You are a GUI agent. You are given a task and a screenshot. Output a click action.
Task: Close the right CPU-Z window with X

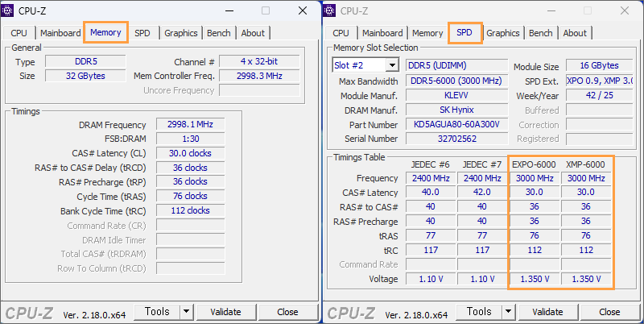[625, 11]
